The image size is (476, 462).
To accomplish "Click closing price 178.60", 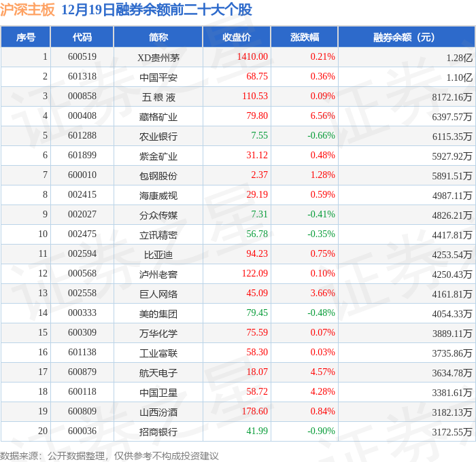I will point(255,412).
